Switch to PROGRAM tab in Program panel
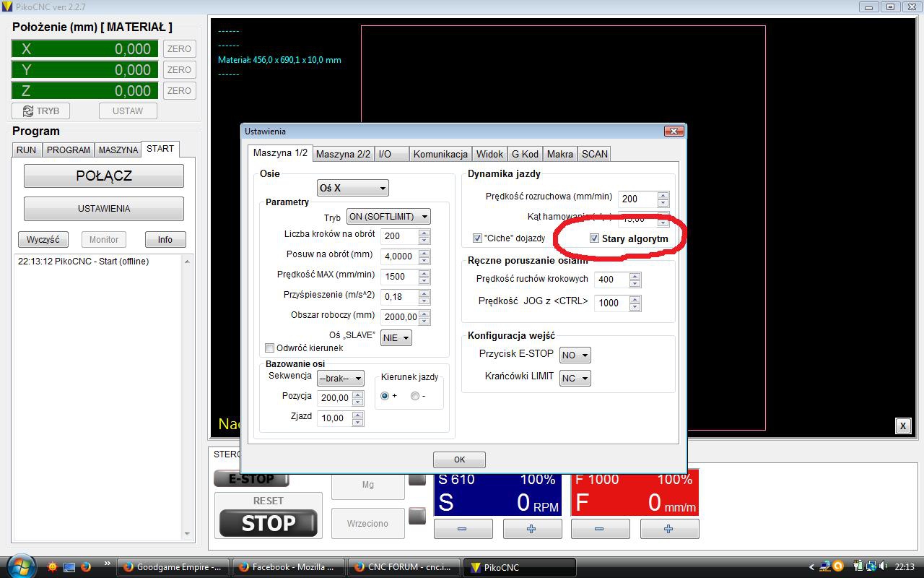This screenshot has height=578, width=924. pyautogui.click(x=69, y=150)
